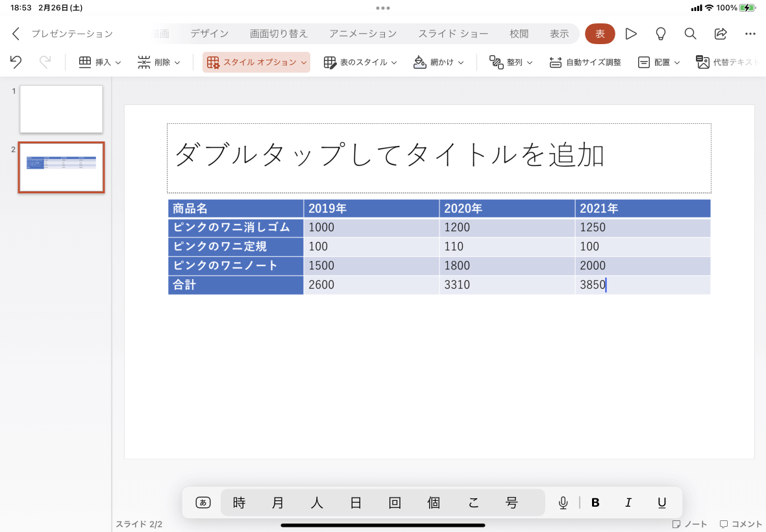
Task: Tap the プレゼンテーション document title
Action: [x=72, y=33]
